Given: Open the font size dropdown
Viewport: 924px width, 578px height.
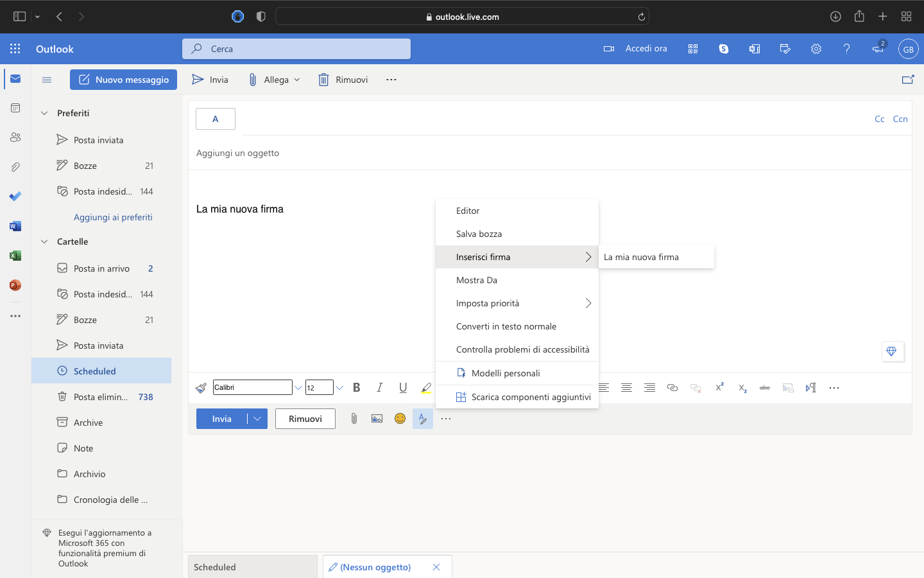Looking at the screenshot, I should click(x=339, y=388).
